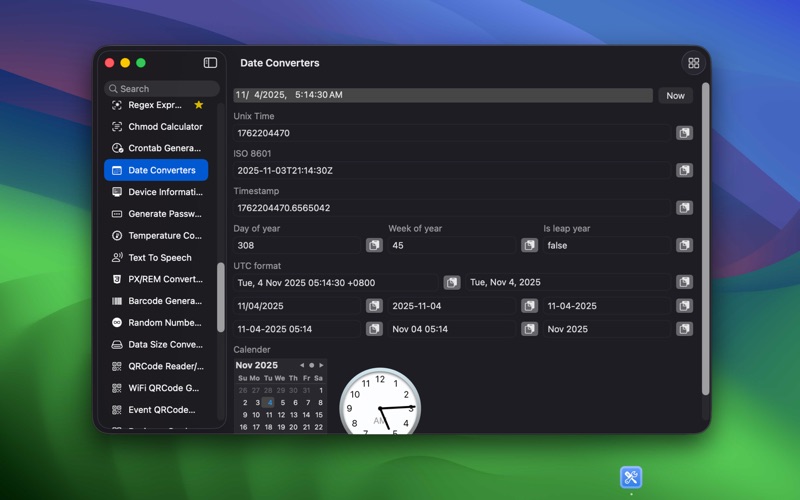Image resolution: width=800 pixels, height=500 pixels.
Task: Copy the Day of year value
Action: (374, 245)
